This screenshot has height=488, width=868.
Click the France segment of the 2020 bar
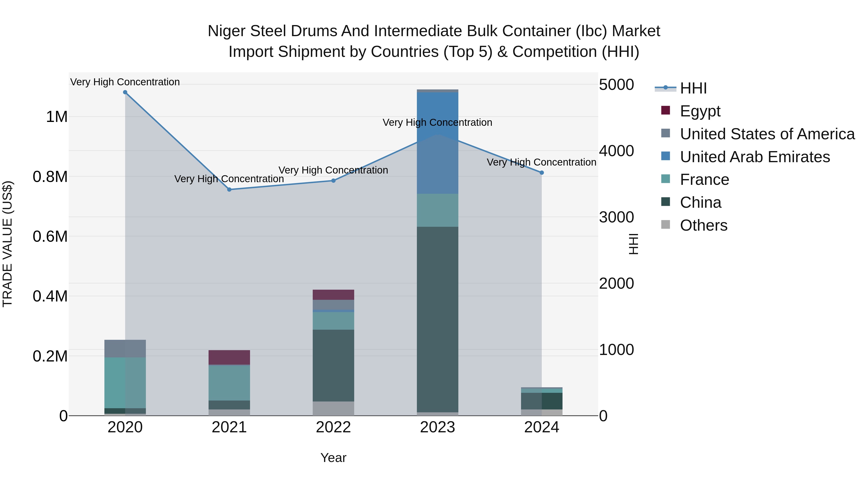[x=125, y=383]
